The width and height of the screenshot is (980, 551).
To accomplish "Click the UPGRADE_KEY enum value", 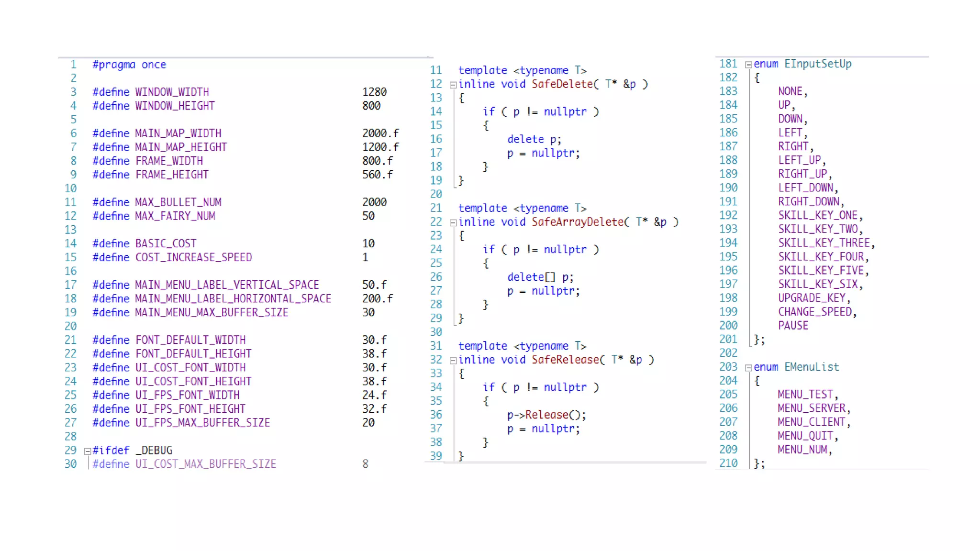I will [812, 298].
